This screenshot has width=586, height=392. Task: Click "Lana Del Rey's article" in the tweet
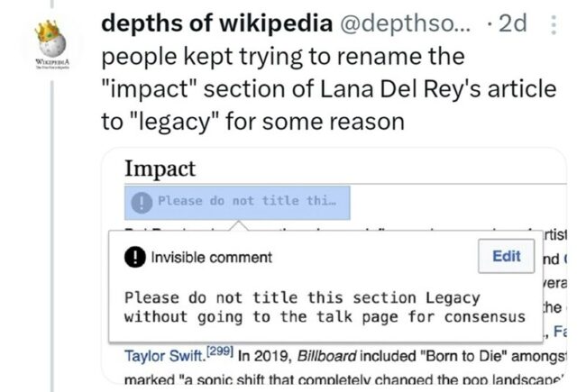(441, 88)
